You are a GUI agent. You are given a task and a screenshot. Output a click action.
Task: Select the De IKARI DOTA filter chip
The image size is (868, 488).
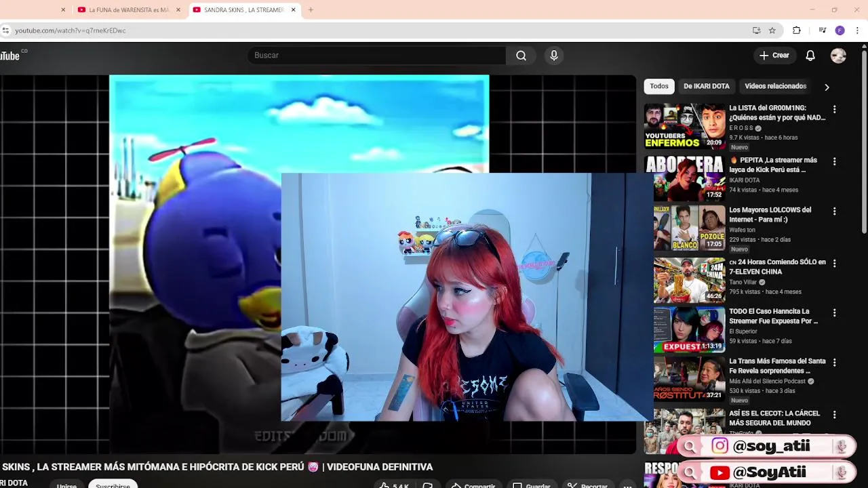tap(706, 86)
